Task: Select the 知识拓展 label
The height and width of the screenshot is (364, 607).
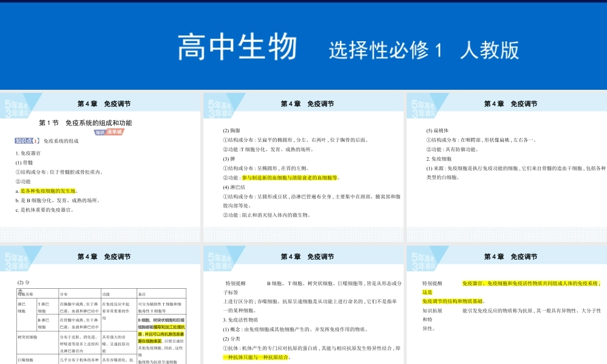Action: pos(432,311)
